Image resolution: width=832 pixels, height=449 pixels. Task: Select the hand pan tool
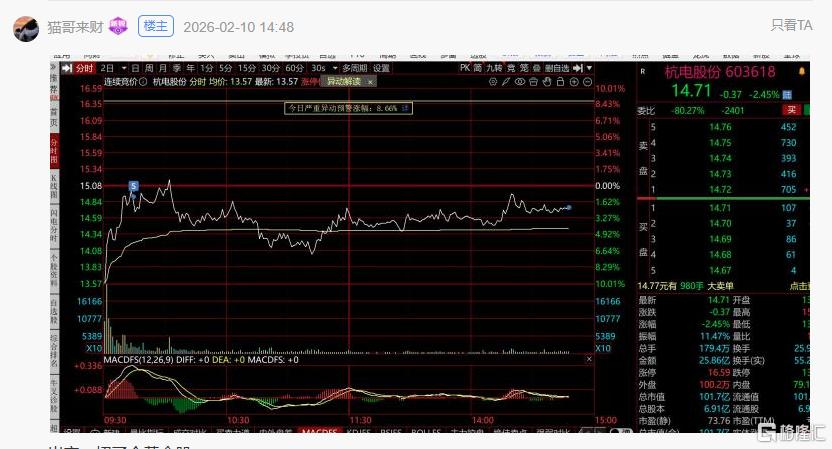click(x=547, y=82)
